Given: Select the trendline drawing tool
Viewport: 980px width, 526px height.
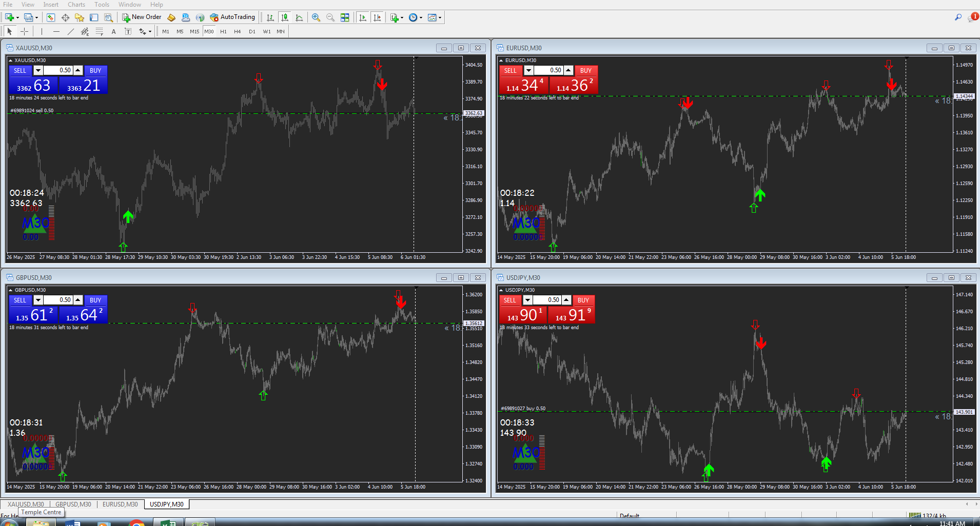Looking at the screenshot, I should (x=70, y=31).
